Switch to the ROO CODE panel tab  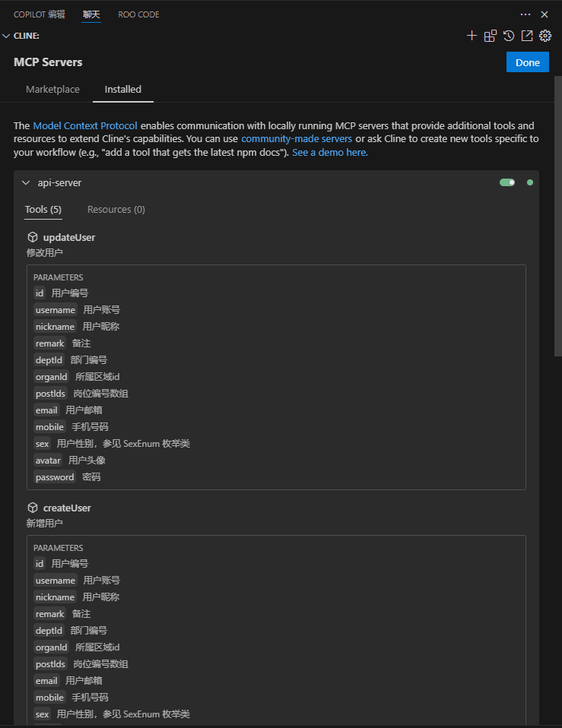pos(138,14)
